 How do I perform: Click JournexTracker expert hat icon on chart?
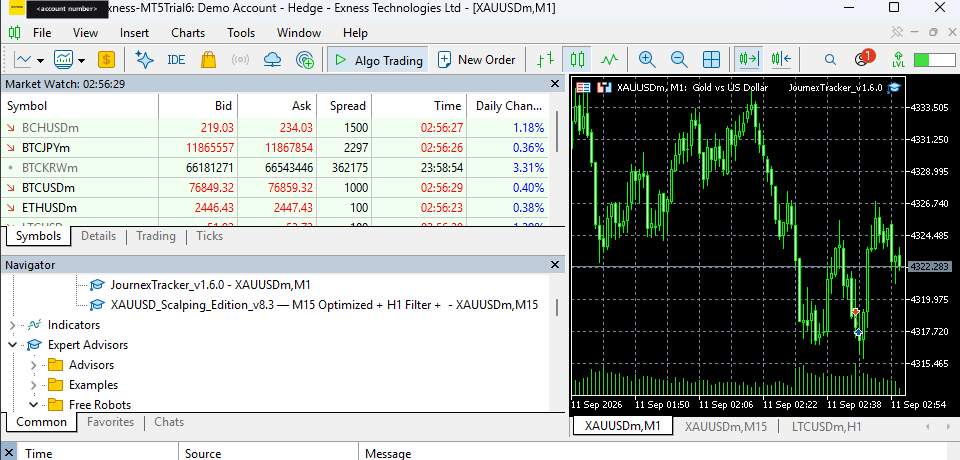(894, 88)
